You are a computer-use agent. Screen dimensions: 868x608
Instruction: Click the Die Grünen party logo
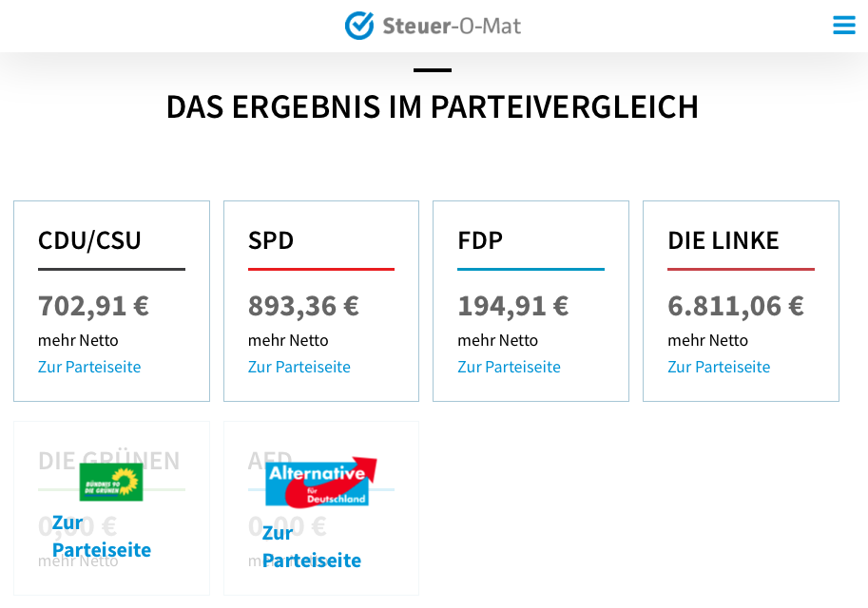[111, 482]
